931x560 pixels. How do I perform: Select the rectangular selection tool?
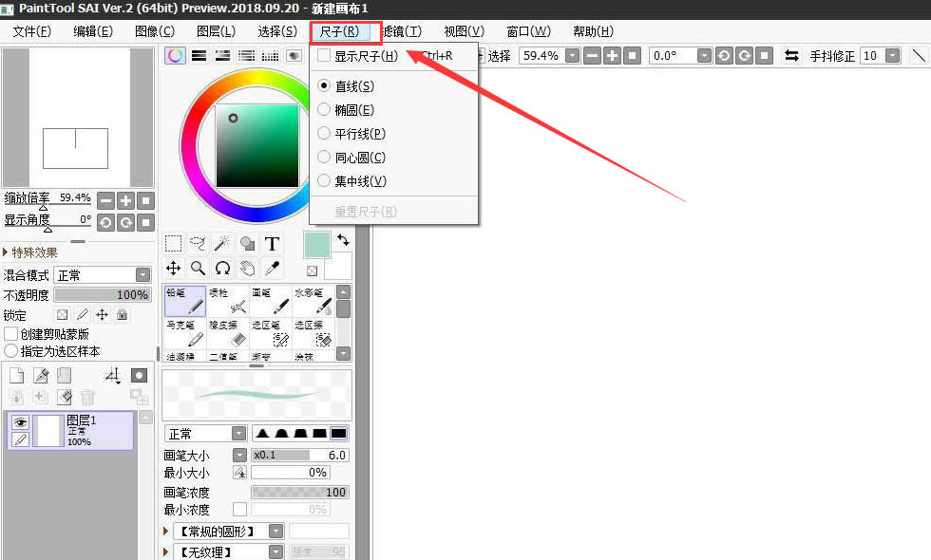coord(173,243)
